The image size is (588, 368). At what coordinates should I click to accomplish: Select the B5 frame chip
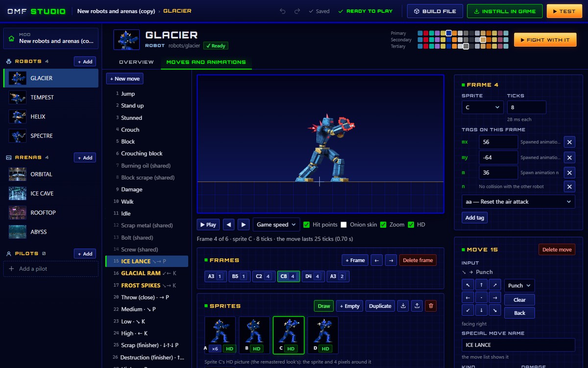coord(239,276)
